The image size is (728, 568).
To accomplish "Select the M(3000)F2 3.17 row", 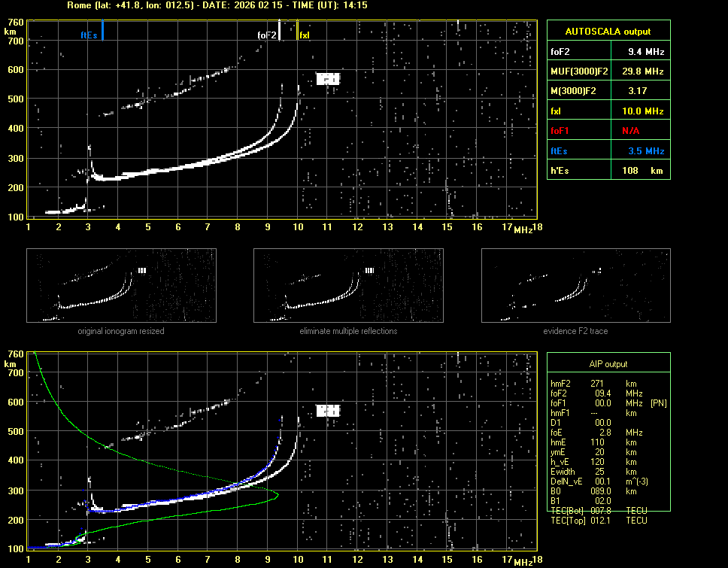I will click(607, 91).
